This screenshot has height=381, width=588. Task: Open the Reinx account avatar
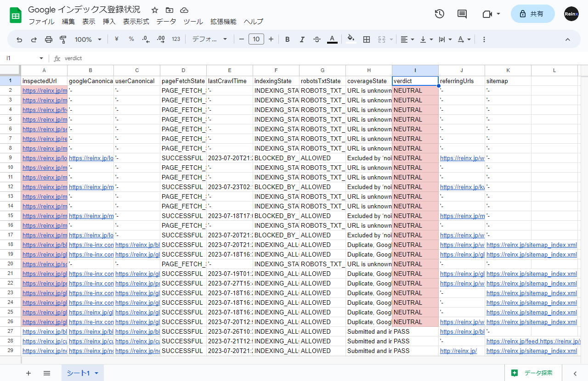[571, 14]
